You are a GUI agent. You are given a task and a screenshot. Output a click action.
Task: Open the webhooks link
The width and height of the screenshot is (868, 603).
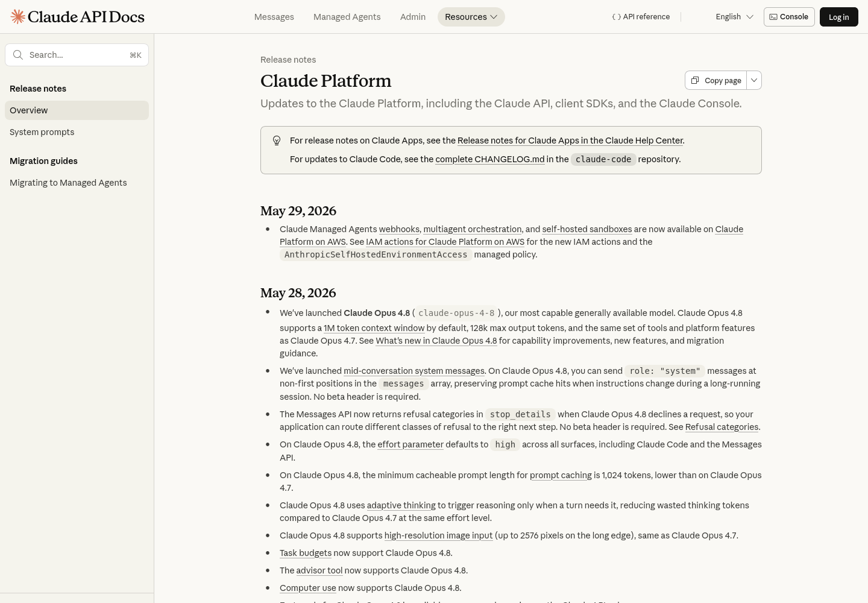coord(399,229)
